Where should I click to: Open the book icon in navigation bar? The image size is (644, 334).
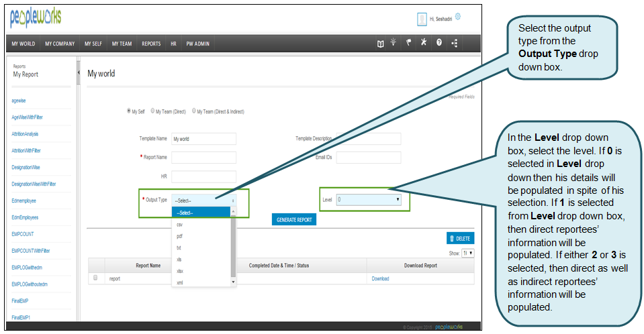coord(381,44)
